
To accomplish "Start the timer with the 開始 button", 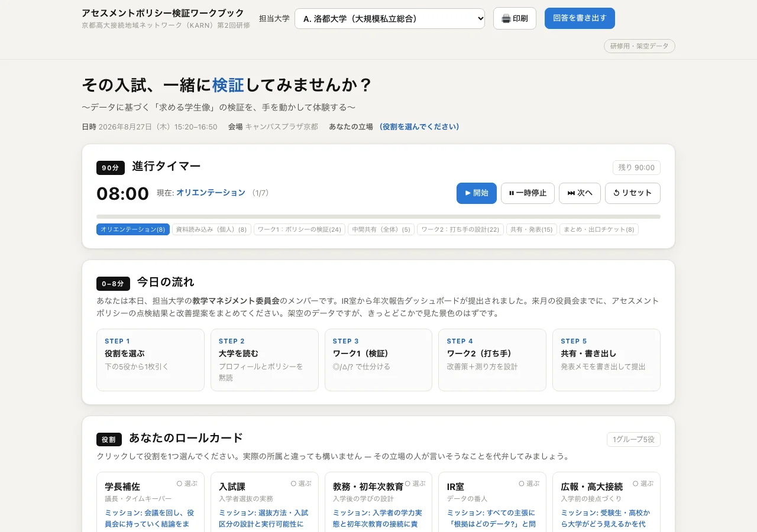I will pos(477,193).
